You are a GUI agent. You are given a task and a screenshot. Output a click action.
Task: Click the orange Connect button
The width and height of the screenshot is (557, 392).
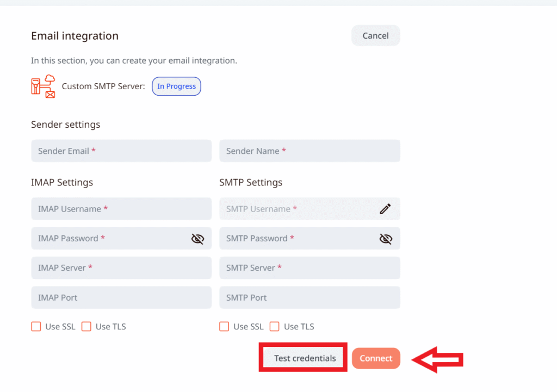(376, 358)
